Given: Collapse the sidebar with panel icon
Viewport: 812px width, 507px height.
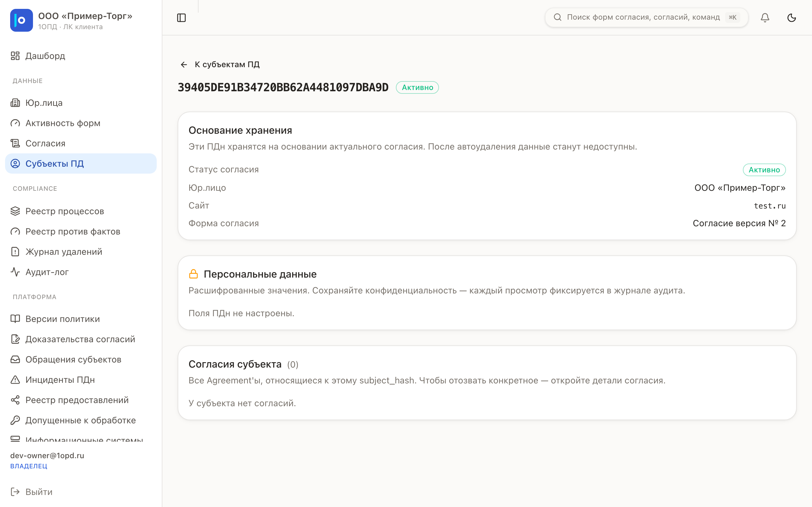Looking at the screenshot, I should pos(181,18).
